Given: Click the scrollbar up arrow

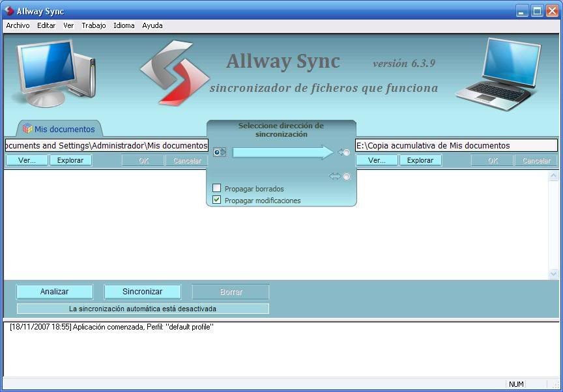Looking at the screenshot, I should [x=553, y=176].
